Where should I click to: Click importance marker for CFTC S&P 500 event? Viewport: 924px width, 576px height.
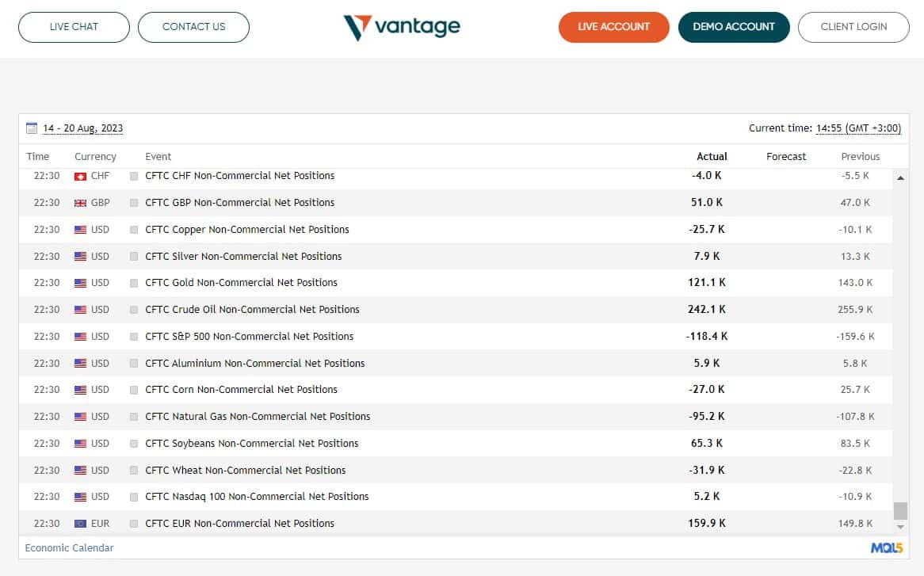[134, 337]
